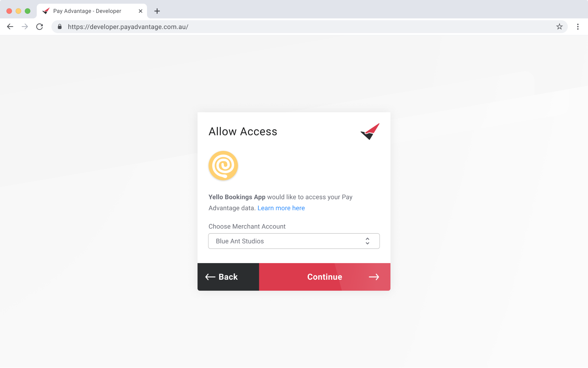This screenshot has width=588, height=368.
Task: Open the Learn more here link
Action: coord(281,208)
